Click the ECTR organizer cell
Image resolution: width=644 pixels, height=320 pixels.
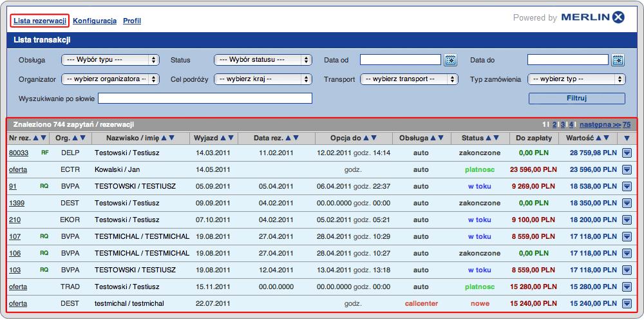click(x=70, y=169)
